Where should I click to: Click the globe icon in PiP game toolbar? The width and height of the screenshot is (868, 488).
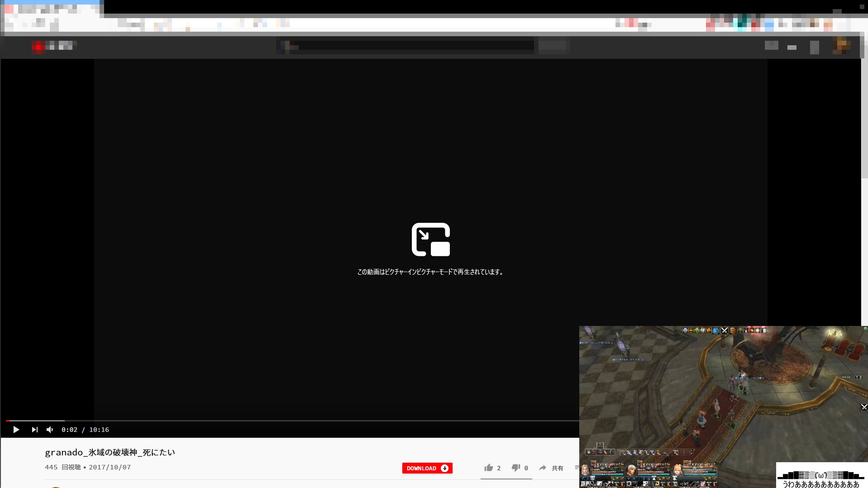[x=716, y=330]
